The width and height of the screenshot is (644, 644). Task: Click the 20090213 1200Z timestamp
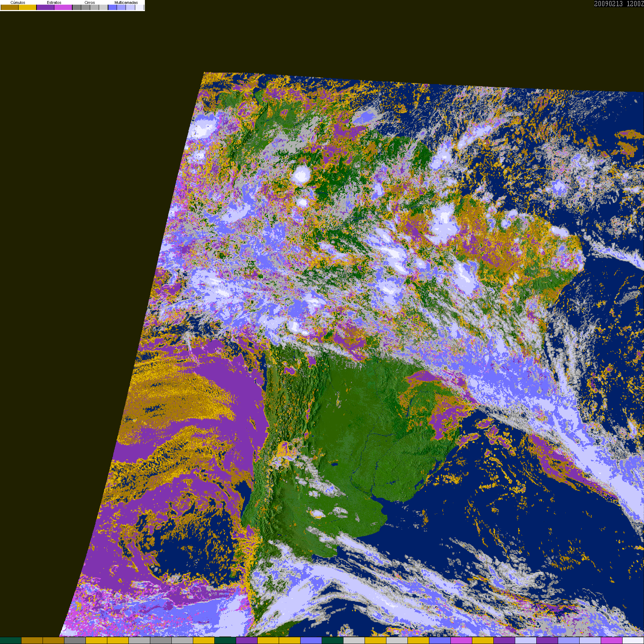[619, 4]
